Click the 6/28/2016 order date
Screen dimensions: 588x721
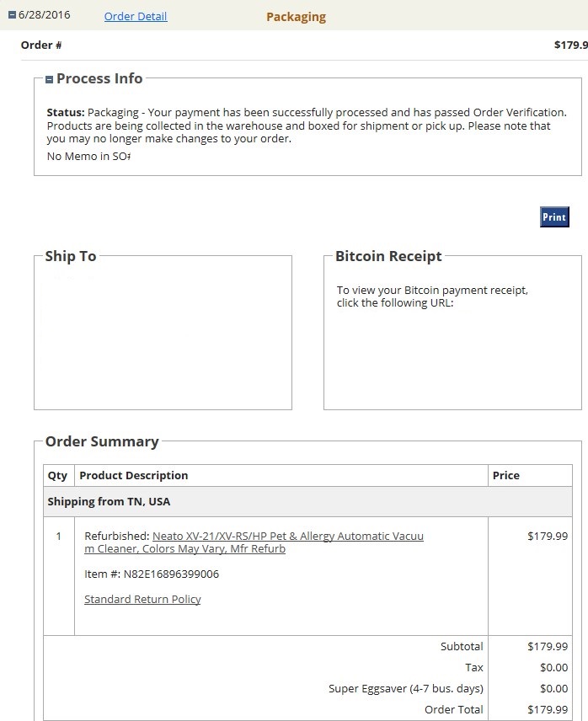[x=45, y=16]
